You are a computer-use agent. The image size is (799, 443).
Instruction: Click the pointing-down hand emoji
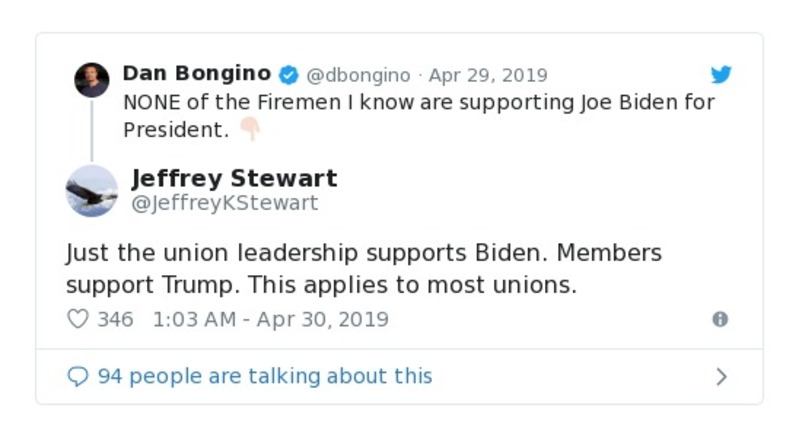[249, 129]
